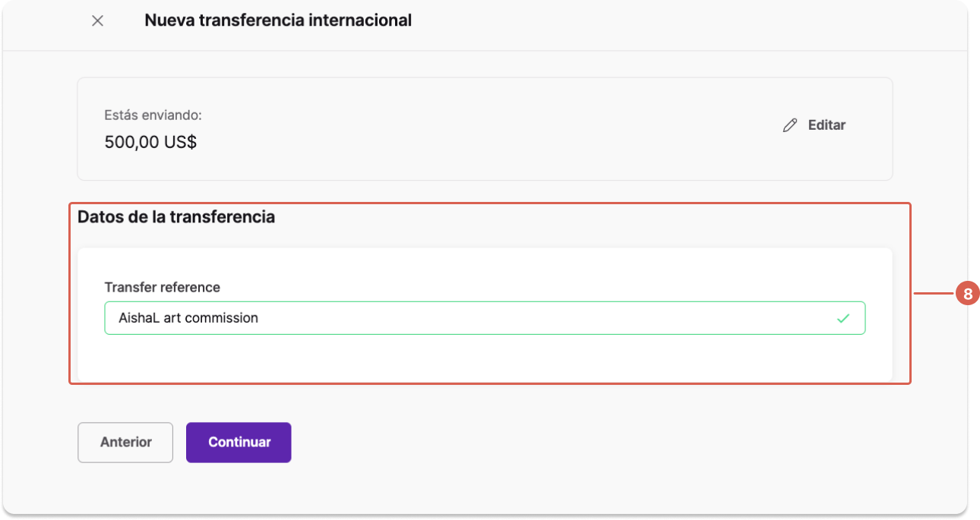Close the Nueva transferencia internacional dialog
The height and width of the screenshot is (520, 980).
tap(97, 20)
